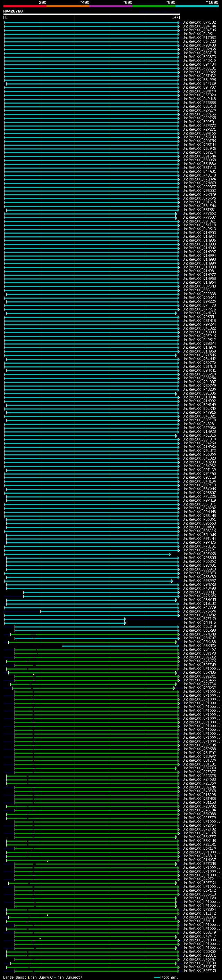Select the UniRef100_A4ULF8 label

[x=199, y=175]
